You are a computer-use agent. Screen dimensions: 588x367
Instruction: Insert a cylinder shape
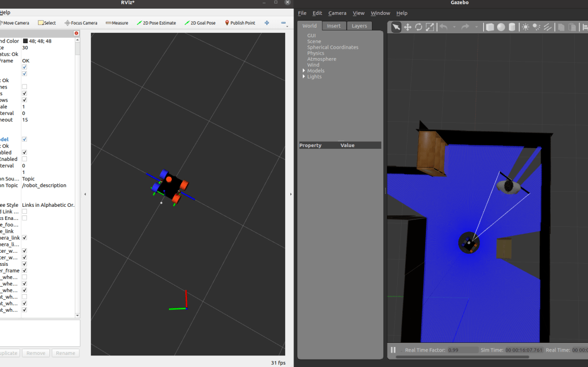pyautogui.click(x=512, y=27)
